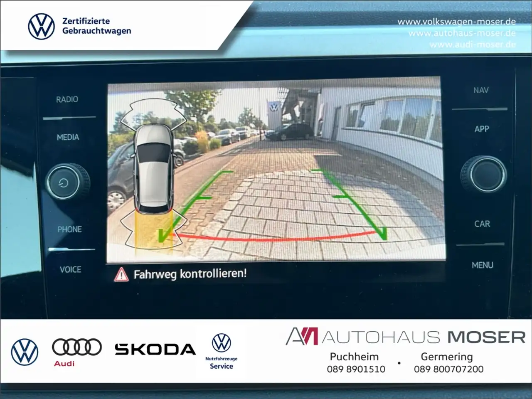
Task: Tap the 'Fahrweg kontrollieren!' message
Action: [x=190, y=274]
